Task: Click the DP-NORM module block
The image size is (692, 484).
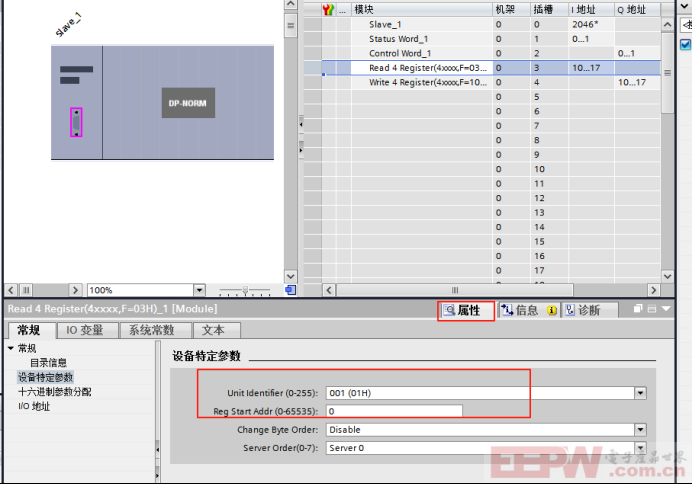Action: click(188, 103)
